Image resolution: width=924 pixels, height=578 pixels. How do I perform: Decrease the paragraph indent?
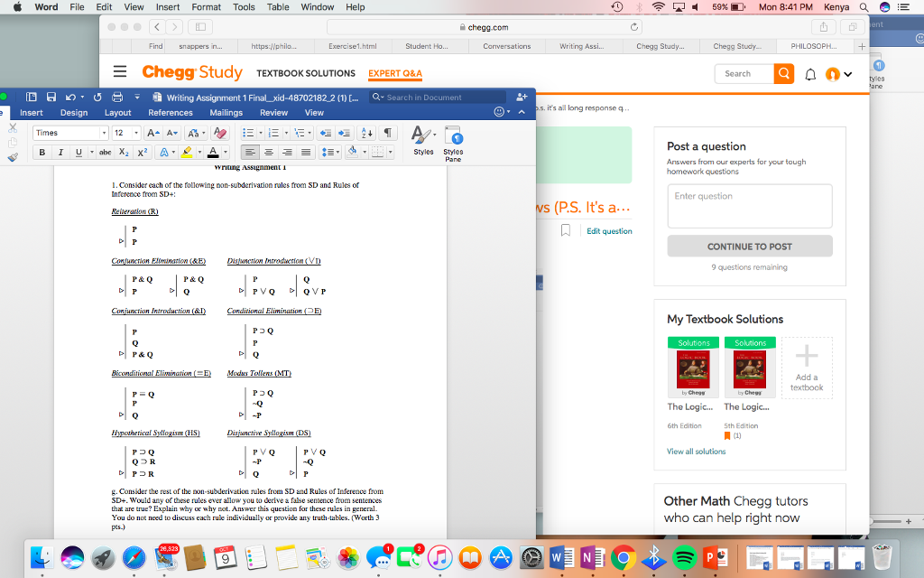(x=325, y=133)
